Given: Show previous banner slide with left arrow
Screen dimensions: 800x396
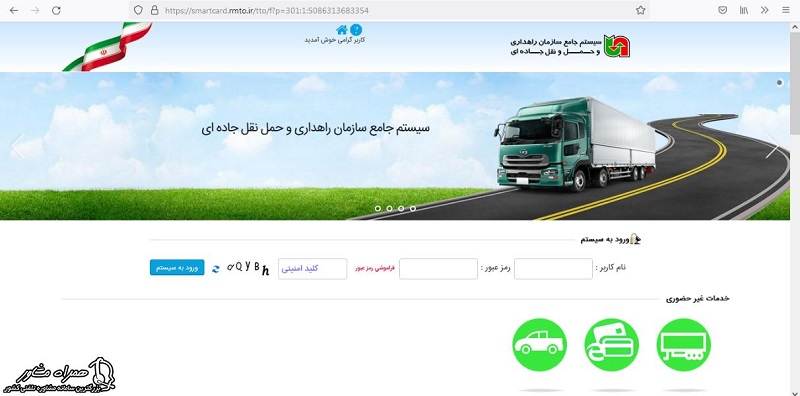Looking at the screenshot, I should click(18, 146).
